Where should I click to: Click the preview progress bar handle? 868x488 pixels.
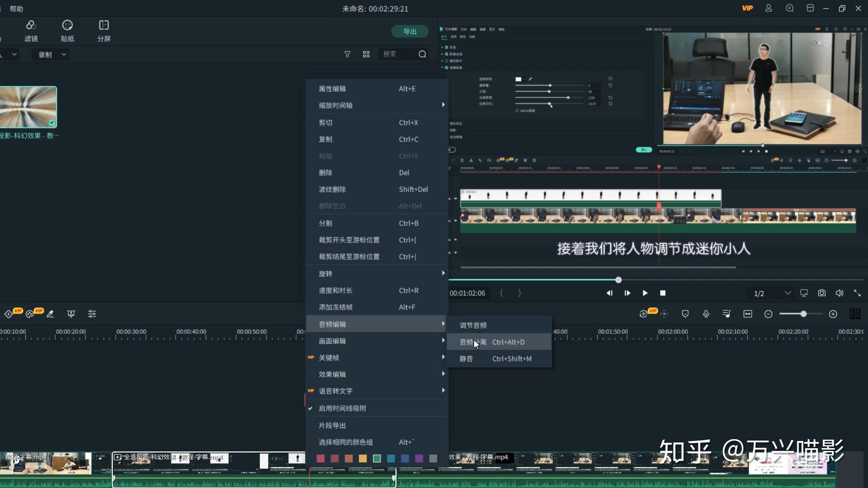click(x=618, y=280)
